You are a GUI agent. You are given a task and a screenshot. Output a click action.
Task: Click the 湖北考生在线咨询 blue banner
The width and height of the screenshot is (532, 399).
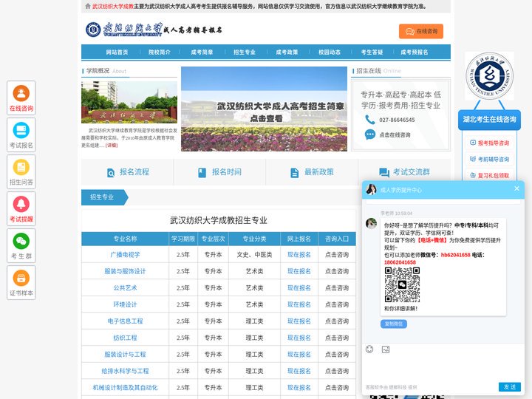coord(489,120)
